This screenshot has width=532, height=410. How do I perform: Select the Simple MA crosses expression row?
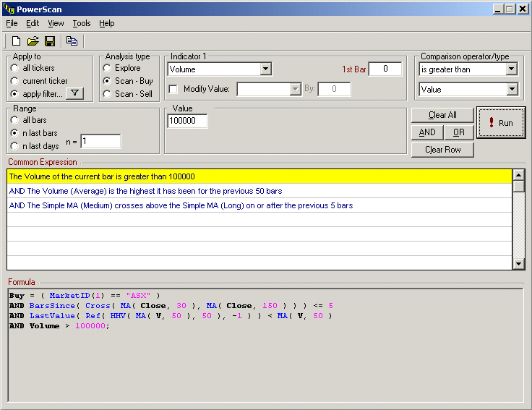tap(181, 205)
